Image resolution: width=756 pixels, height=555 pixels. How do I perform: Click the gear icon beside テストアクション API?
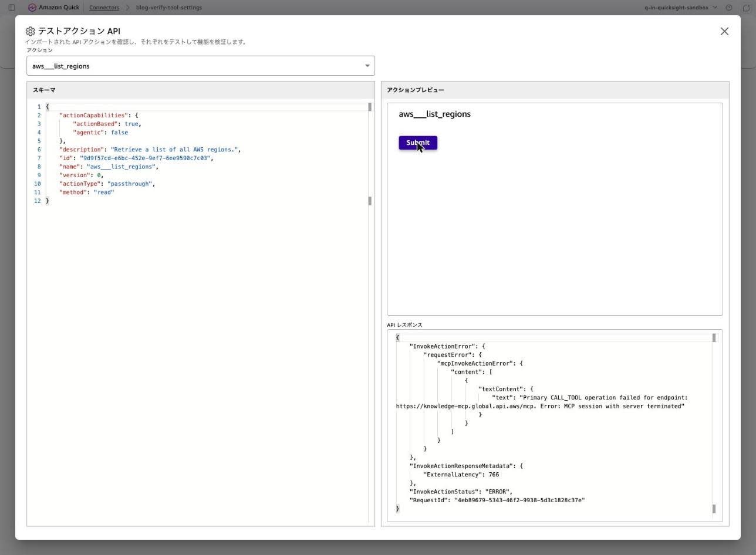pyautogui.click(x=31, y=31)
